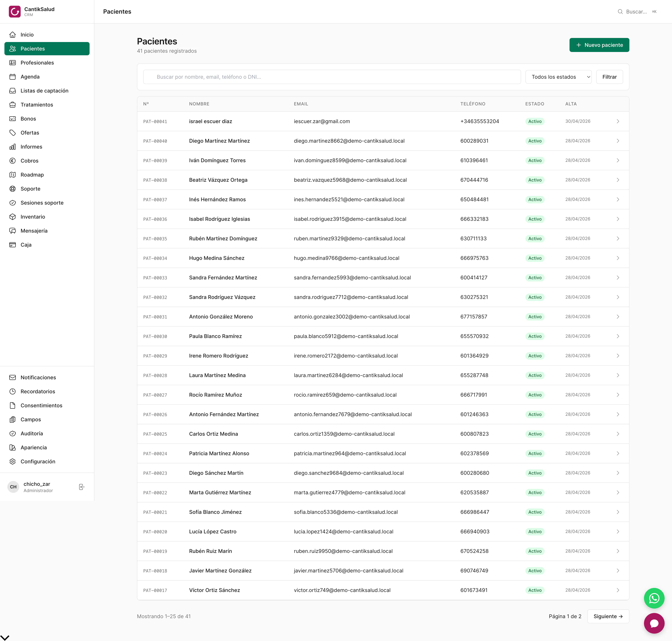672x641 pixels.
Task: Open Diego Martínez Martínez row chevron
Action: click(x=618, y=141)
